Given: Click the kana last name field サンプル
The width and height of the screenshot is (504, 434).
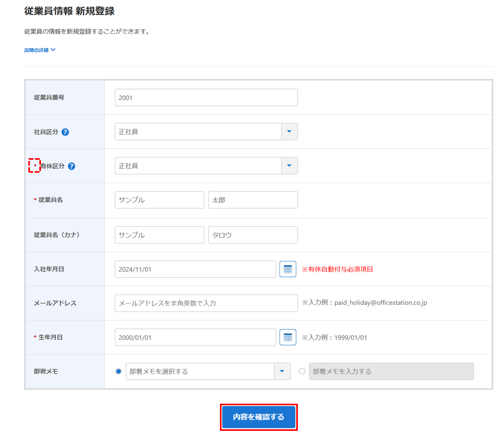Looking at the screenshot, I should click(159, 235).
